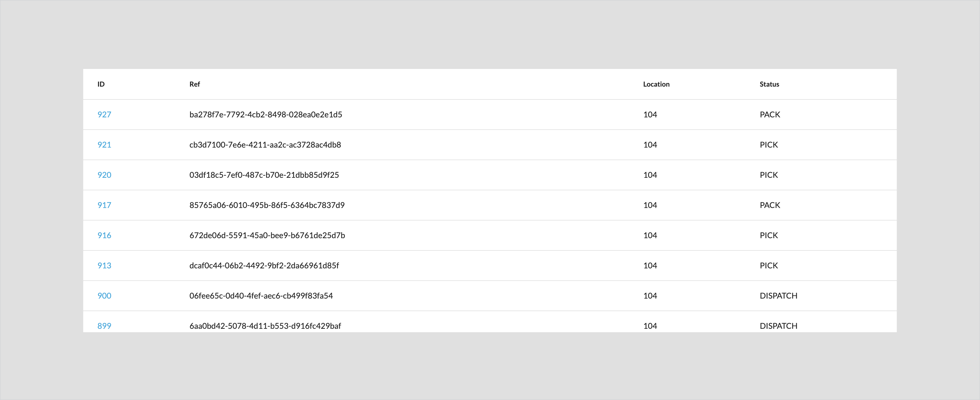
Task: Open the link for ID 913
Action: (104, 266)
